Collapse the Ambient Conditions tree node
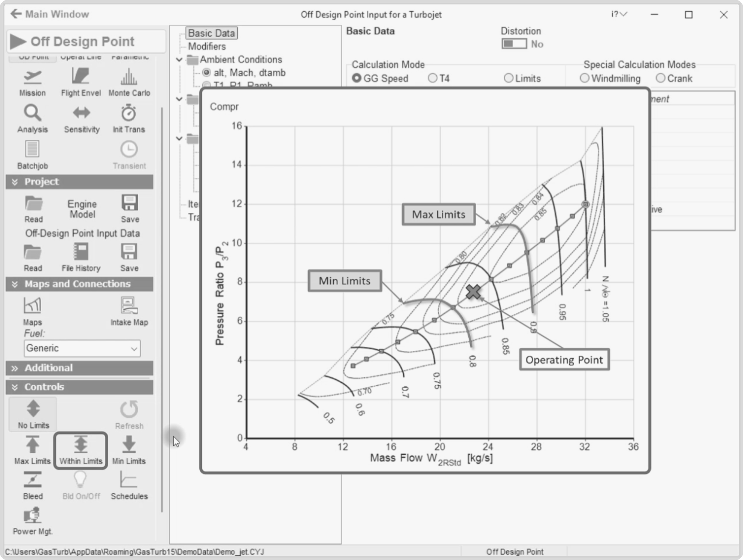The image size is (743, 560). (x=179, y=60)
